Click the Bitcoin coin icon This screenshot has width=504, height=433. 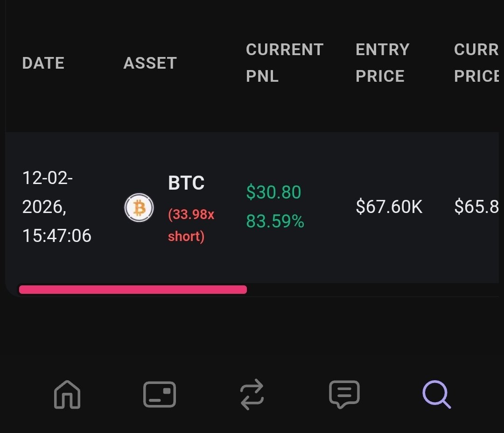click(139, 207)
